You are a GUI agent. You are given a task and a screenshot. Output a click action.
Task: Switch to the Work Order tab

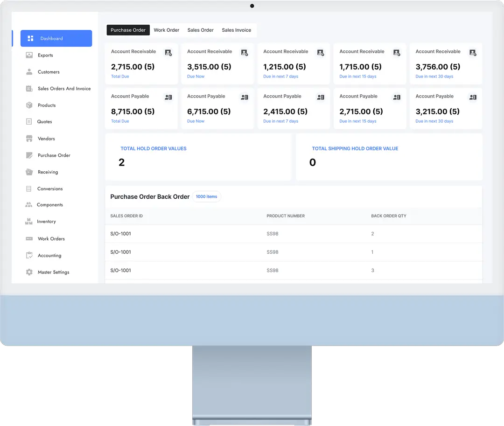tap(167, 30)
